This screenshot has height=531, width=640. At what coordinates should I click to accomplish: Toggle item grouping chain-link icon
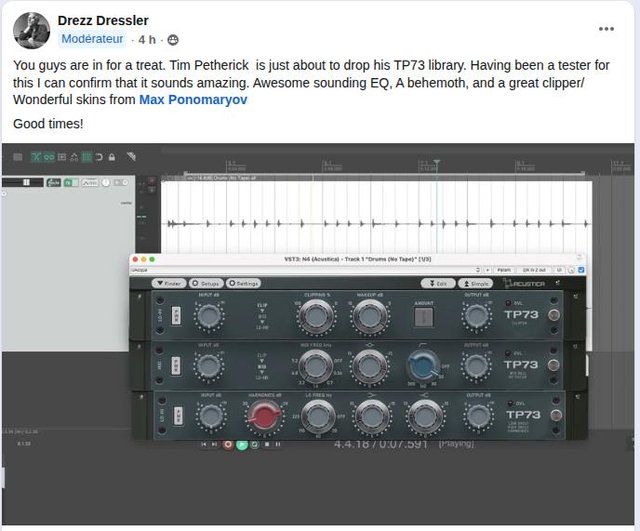(49, 157)
